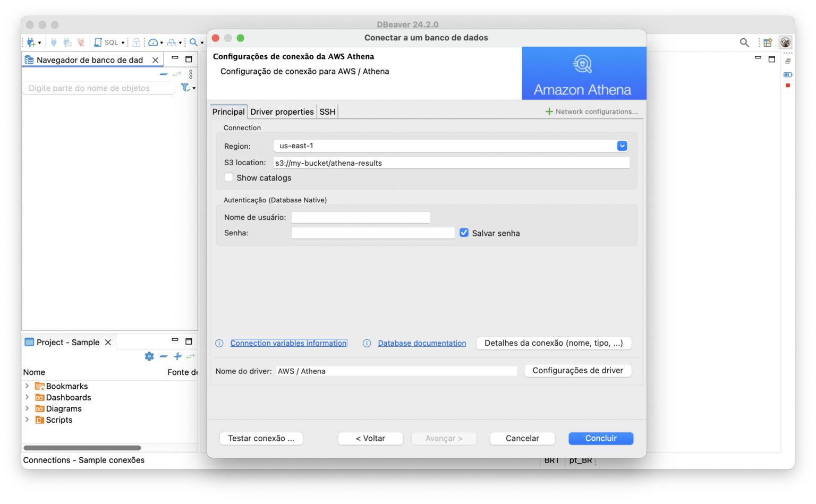Open the driver manager boxes icon
Viewport: 816px width, 504px height.
coord(173,42)
